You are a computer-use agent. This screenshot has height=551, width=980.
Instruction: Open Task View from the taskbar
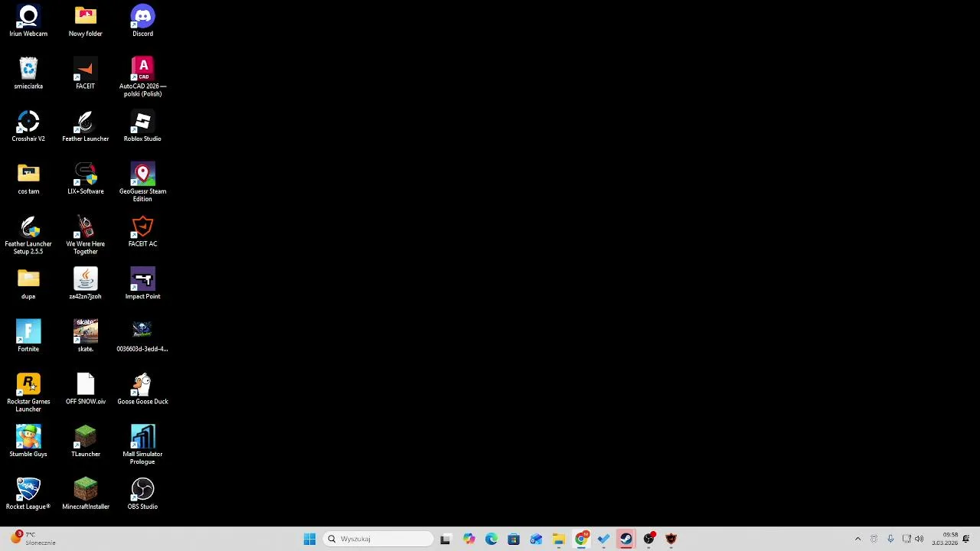click(x=446, y=539)
